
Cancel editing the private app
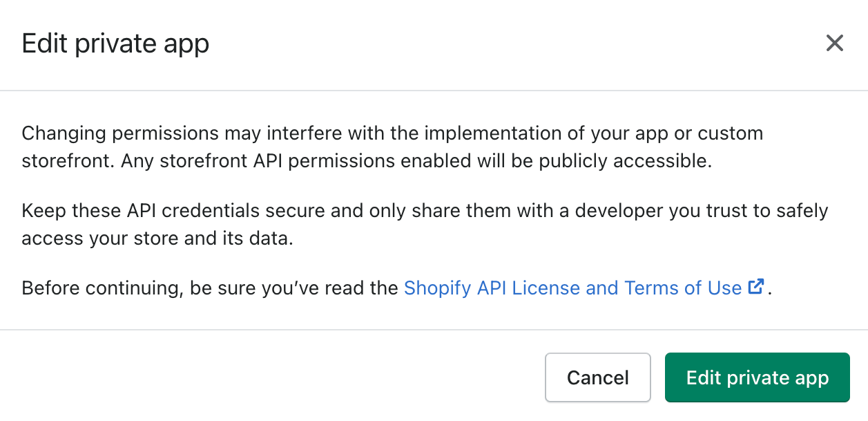coord(598,377)
